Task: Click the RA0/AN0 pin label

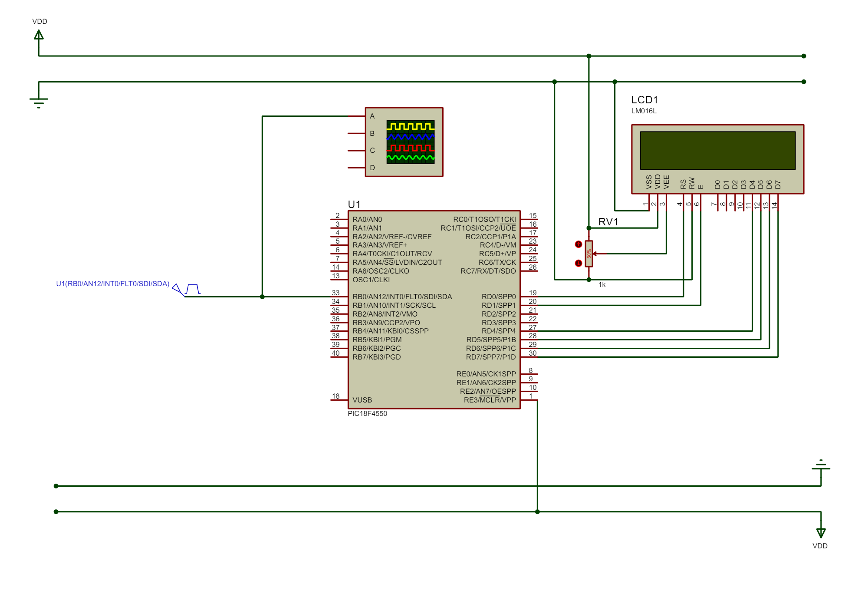Action: [367, 219]
